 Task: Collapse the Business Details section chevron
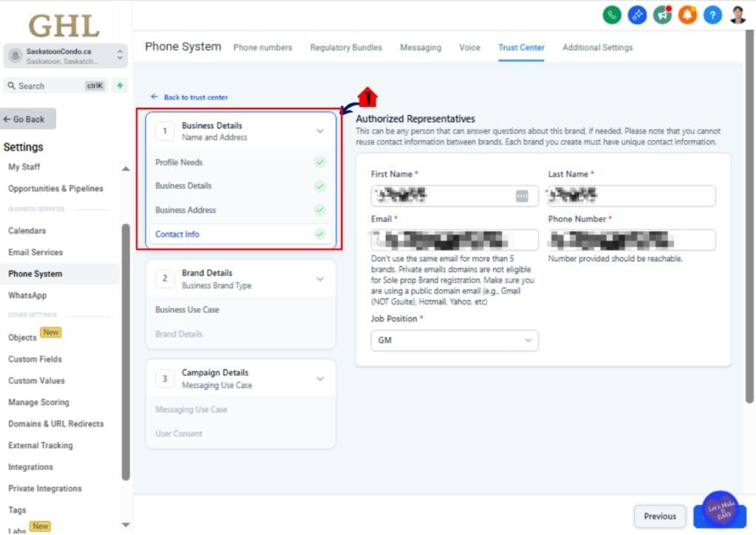(x=320, y=131)
